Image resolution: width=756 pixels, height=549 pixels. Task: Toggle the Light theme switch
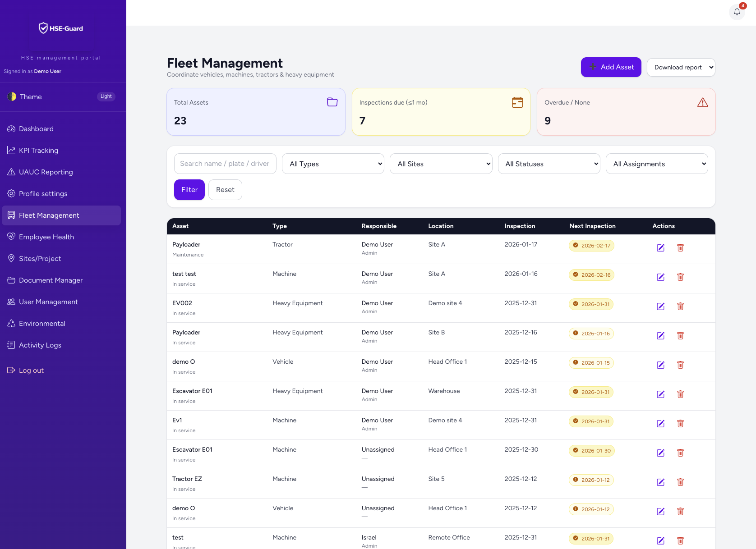coord(106,96)
